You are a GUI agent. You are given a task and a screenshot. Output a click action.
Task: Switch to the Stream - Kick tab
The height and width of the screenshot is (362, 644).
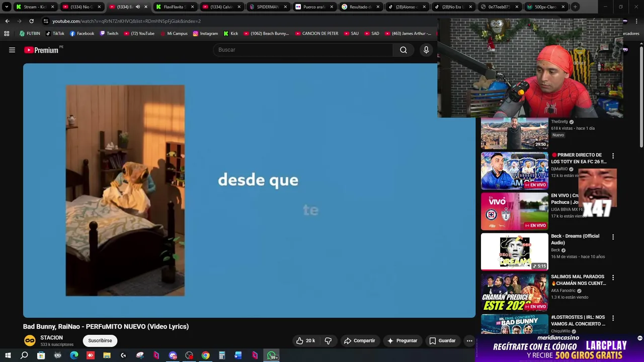[34, 7]
